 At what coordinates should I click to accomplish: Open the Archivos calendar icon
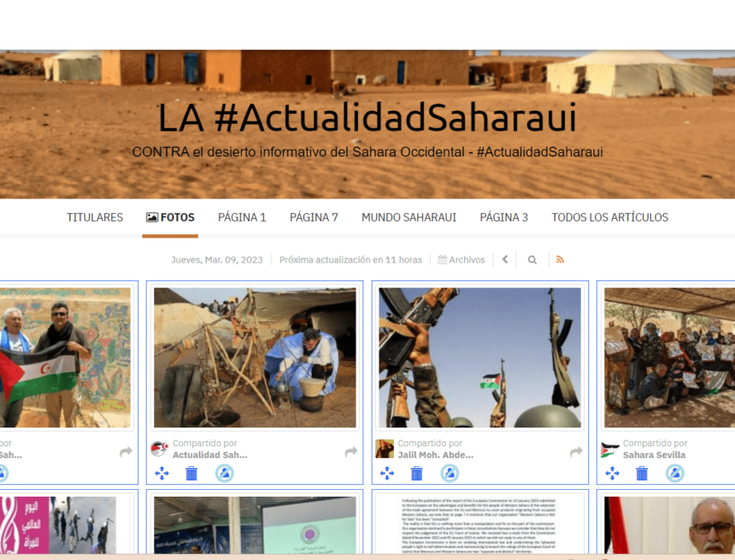point(441,259)
